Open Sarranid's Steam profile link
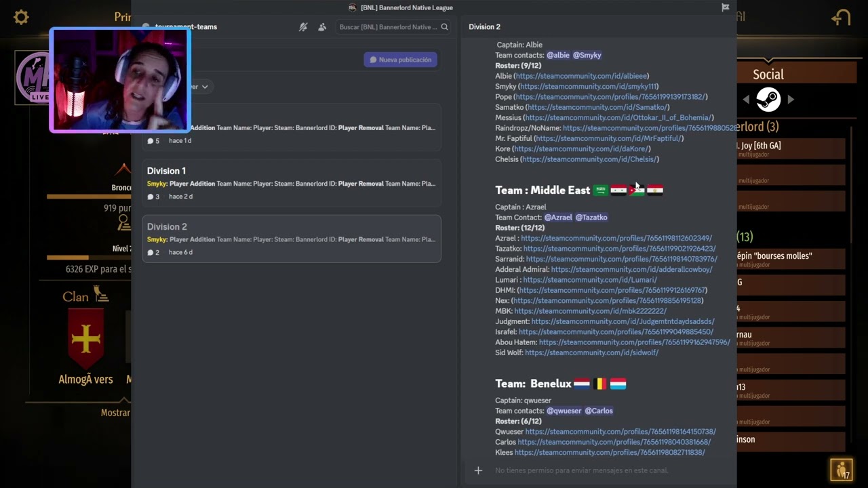Image resolution: width=868 pixels, height=488 pixels. (622, 259)
